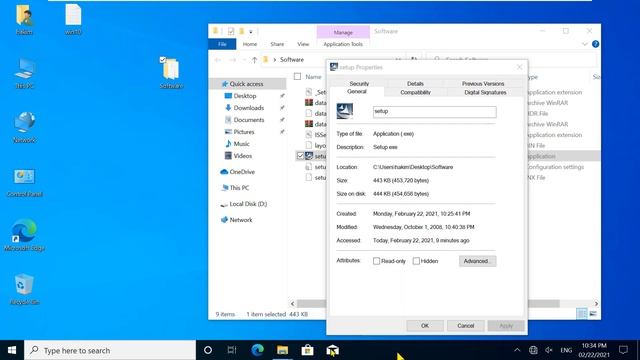The height and width of the screenshot is (360, 640).
Task: Open Task View on taskbar
Action: (232, 350)
